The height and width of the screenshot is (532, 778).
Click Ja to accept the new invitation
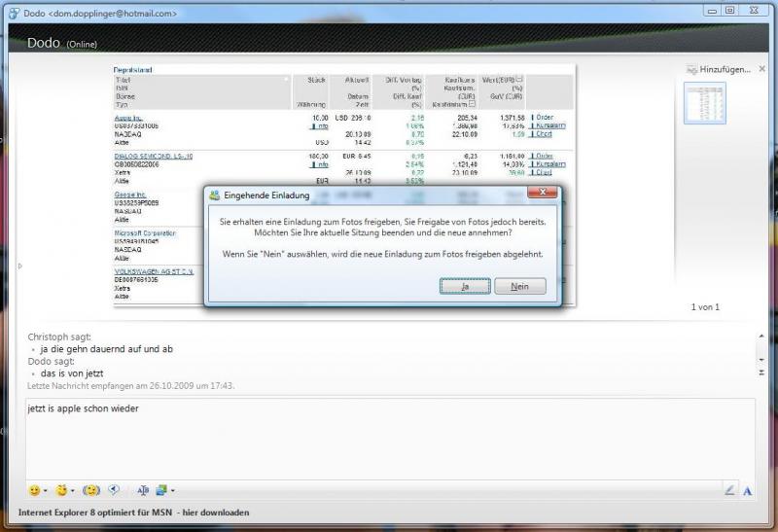(x=465, y=286)
